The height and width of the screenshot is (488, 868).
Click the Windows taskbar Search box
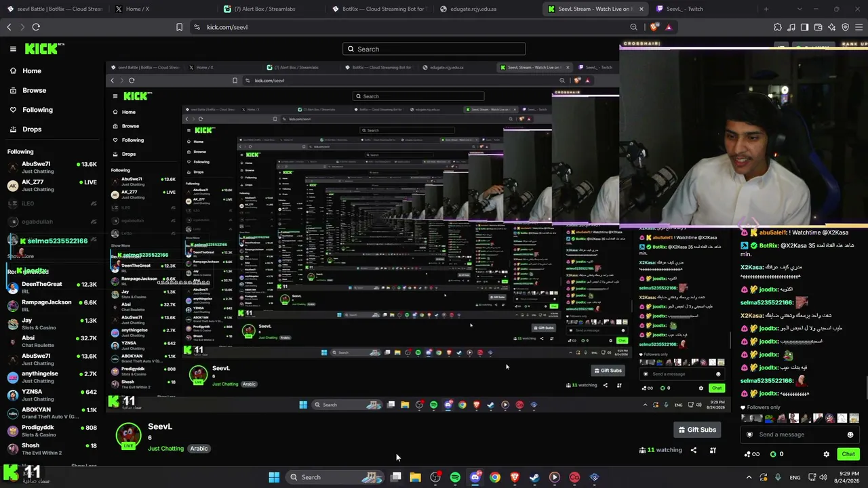click(x=336, y=477)
